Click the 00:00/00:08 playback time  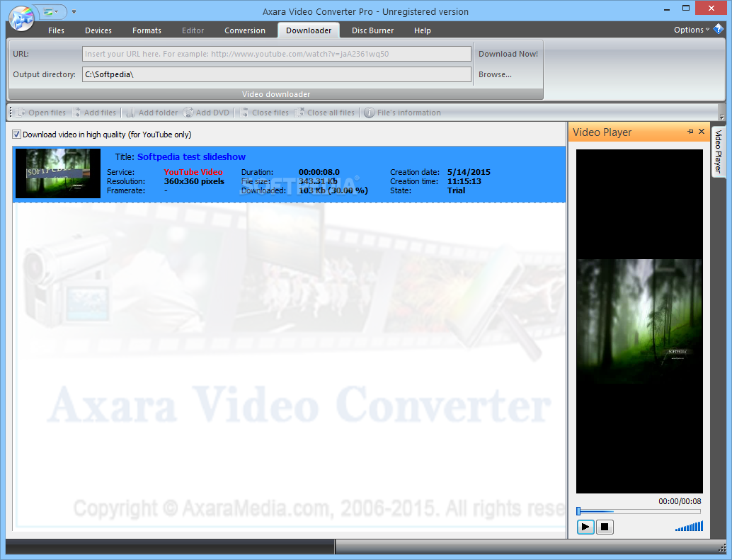(680, 501)
